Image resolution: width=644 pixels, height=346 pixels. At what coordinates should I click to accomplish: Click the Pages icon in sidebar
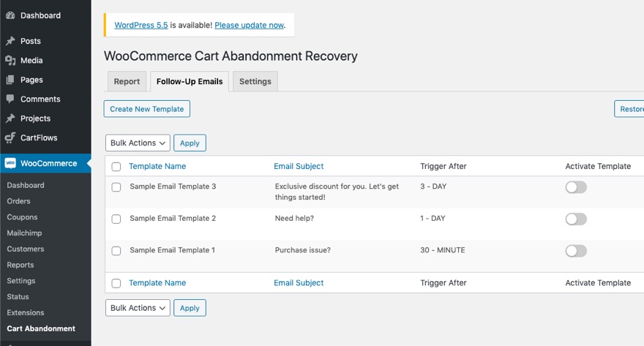(x=10, y=80)
